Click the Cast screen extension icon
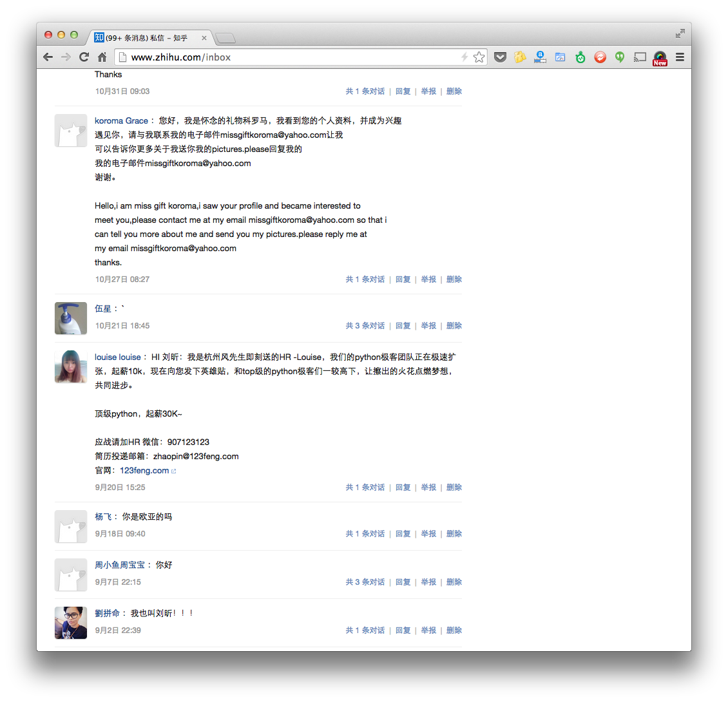Screen dimensions: 728x702 click(640, 57)
